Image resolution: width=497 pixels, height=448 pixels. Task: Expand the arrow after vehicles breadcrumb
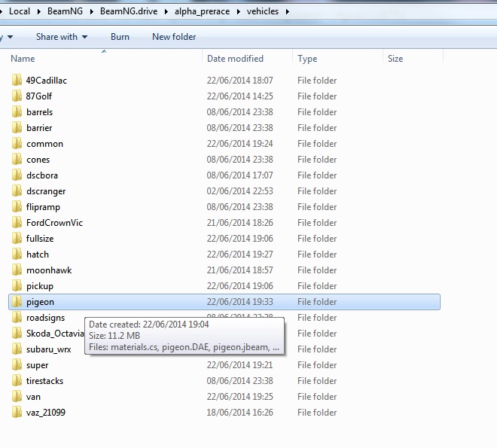[287, 12]
